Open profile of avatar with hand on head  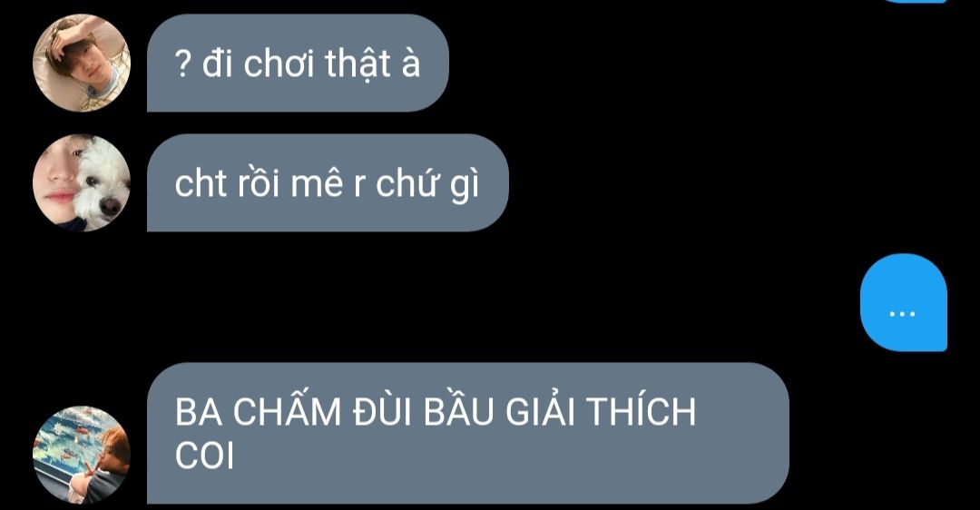(82, 64)
